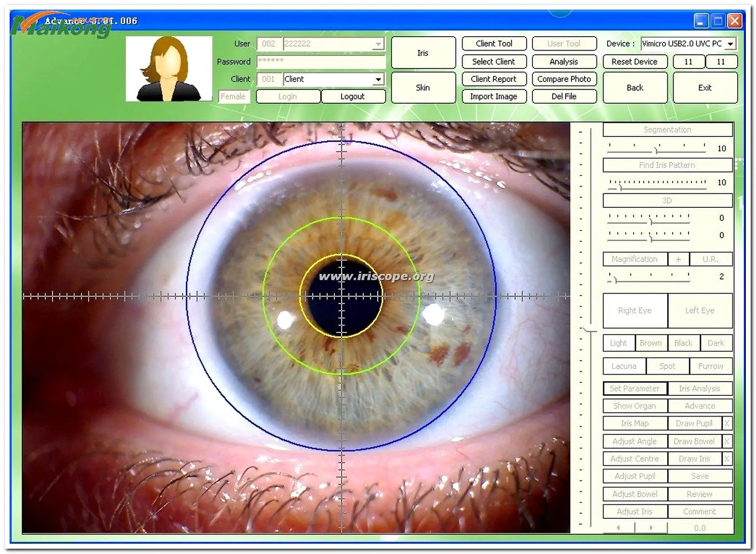The image size is (756, 554).
Task: Open the Client Report
Action: [x=493, y=79]
